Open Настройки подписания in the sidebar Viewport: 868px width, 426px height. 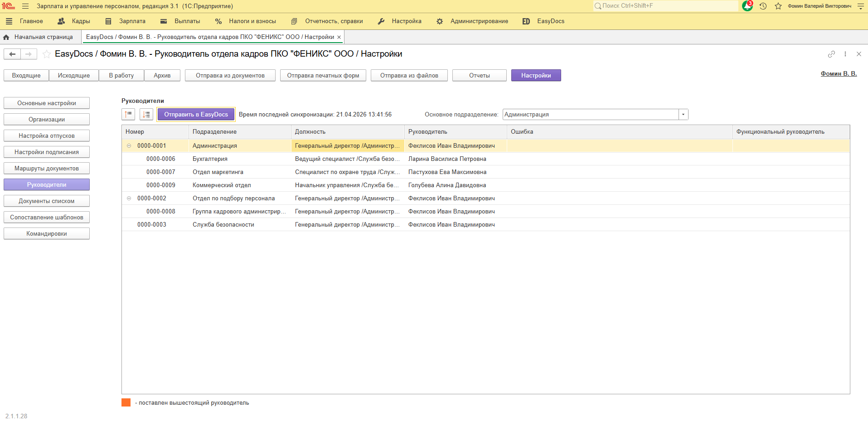pyautogui.click(x=47, y=152)
